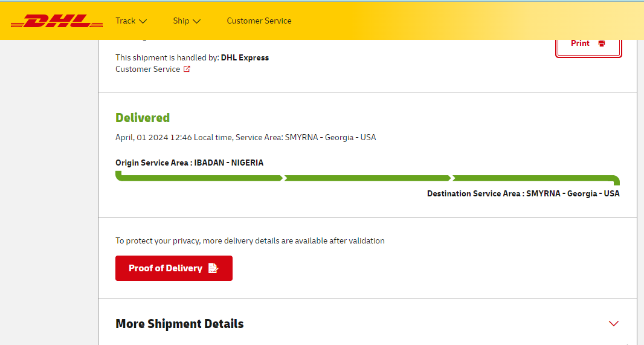Click the Proof of Delivery button

(174, 268)
